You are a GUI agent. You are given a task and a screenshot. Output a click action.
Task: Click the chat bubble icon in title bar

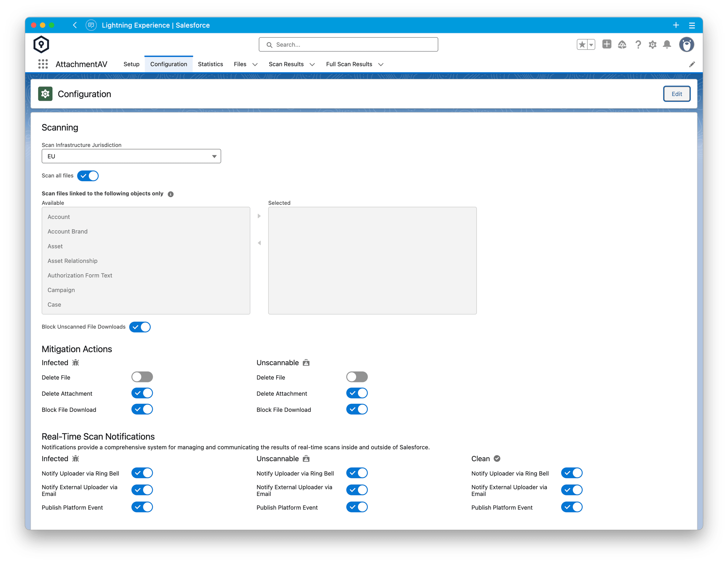pyautogui.click(x=91, y=25)
